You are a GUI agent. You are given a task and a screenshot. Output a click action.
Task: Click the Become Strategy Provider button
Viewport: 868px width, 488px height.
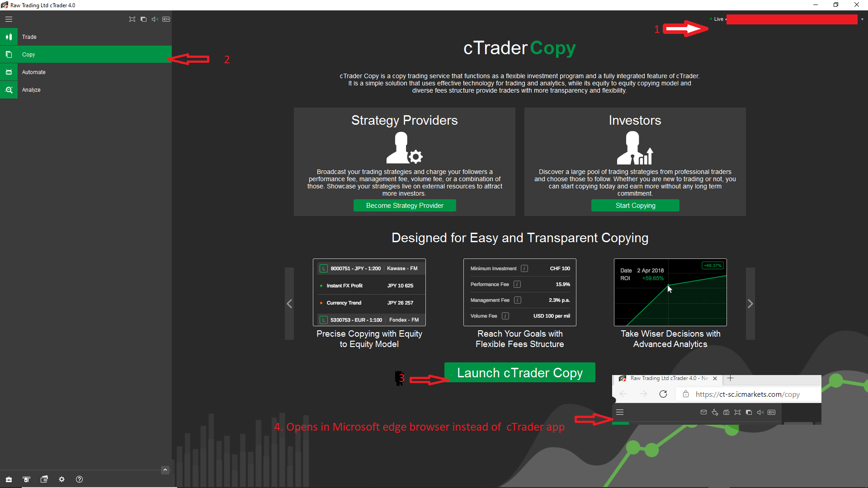coord(405,205)
